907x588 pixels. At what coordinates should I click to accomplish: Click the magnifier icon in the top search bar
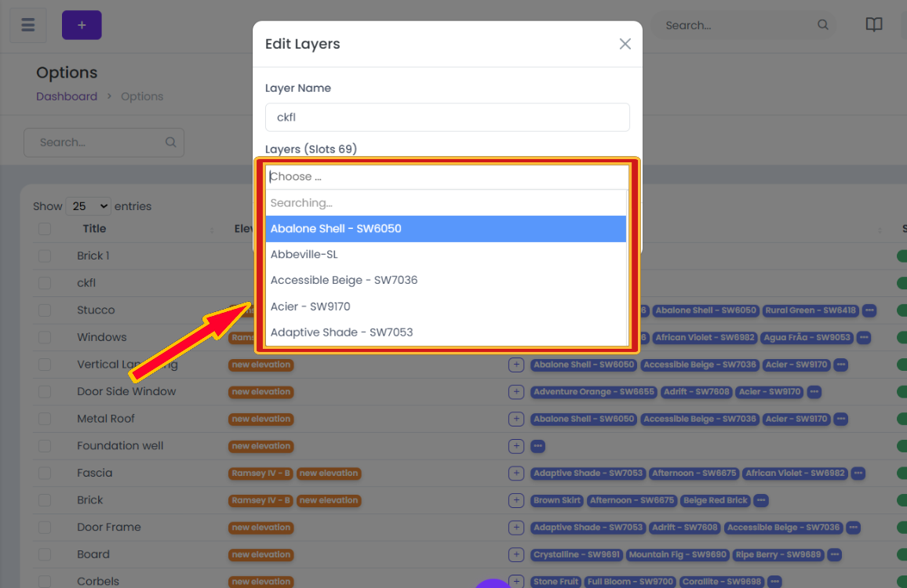click(x=822, y=25)
